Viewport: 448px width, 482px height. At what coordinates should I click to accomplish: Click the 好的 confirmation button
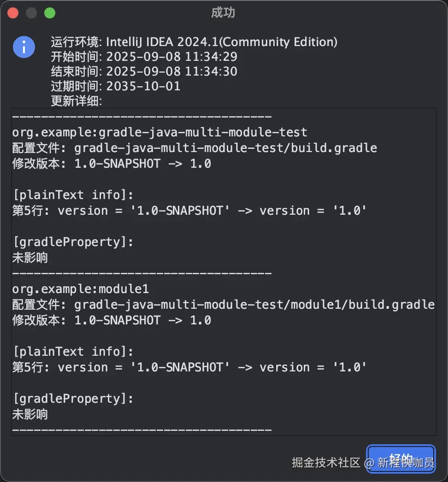pyautogui.click(x=401, y=458)
